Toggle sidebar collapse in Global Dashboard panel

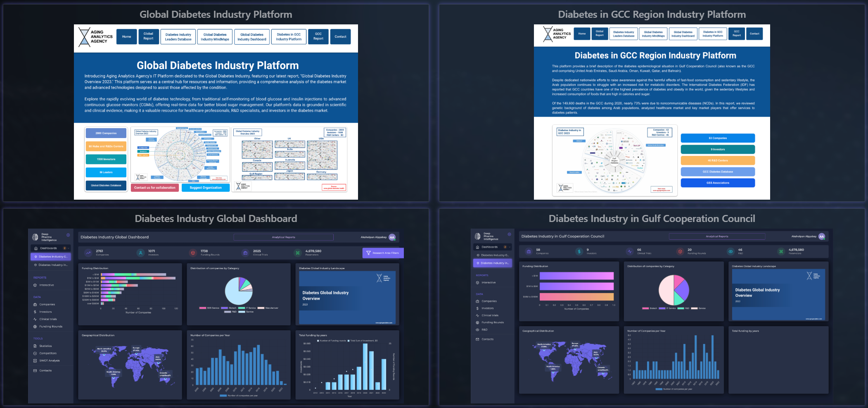tap(68, 235)
